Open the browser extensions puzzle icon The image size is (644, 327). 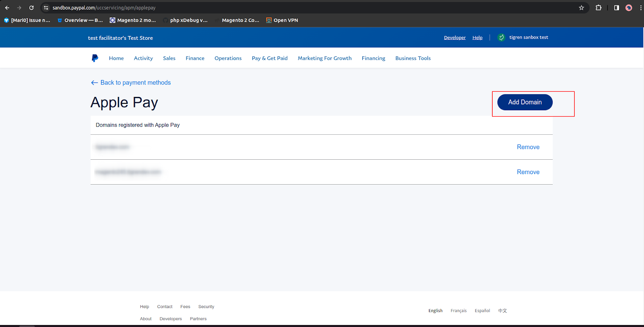point(599,8)
